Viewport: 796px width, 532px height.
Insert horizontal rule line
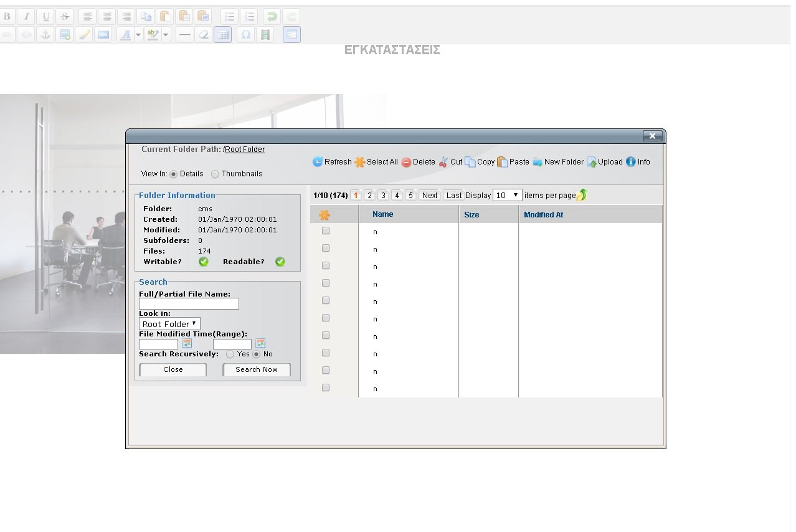[184, 35]
